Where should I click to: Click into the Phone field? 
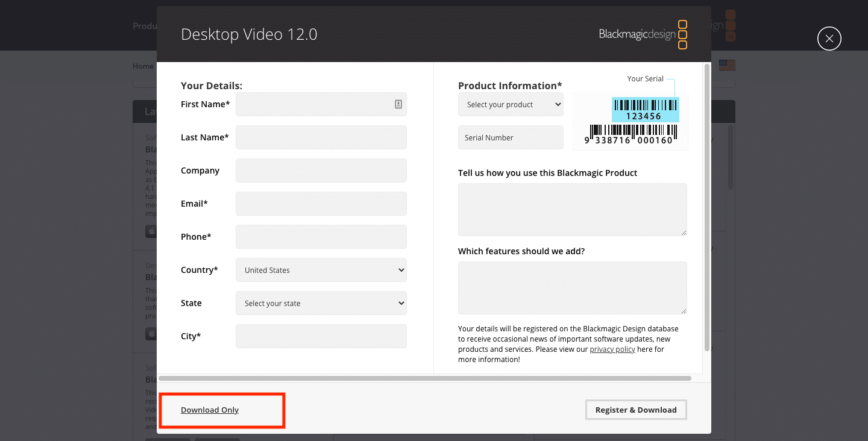(321, 237)
